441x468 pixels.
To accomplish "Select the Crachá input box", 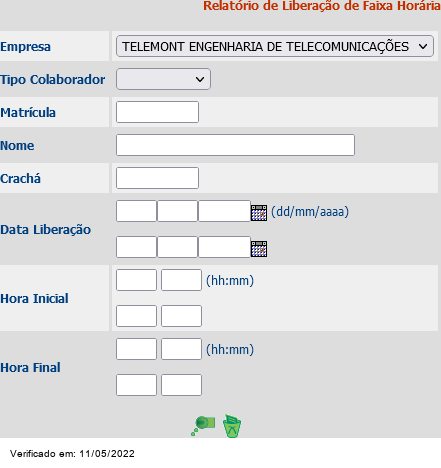I will [x=157, y=178].
